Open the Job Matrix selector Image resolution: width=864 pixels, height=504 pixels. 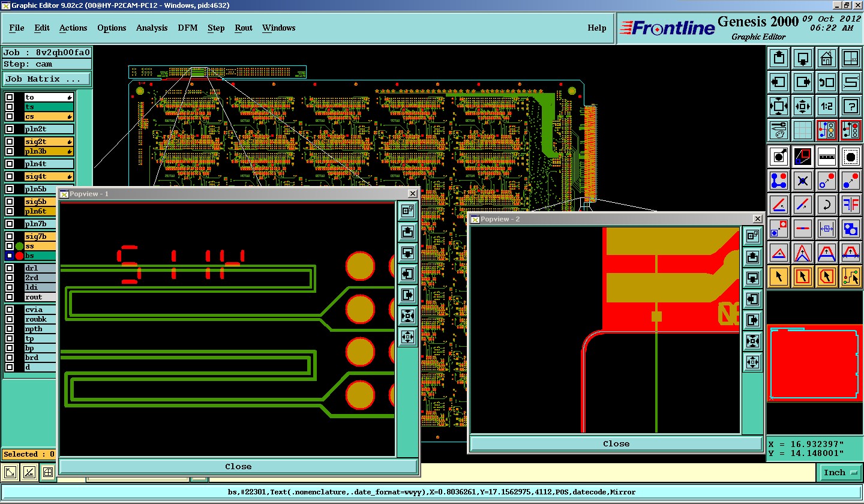pos(47,79)
